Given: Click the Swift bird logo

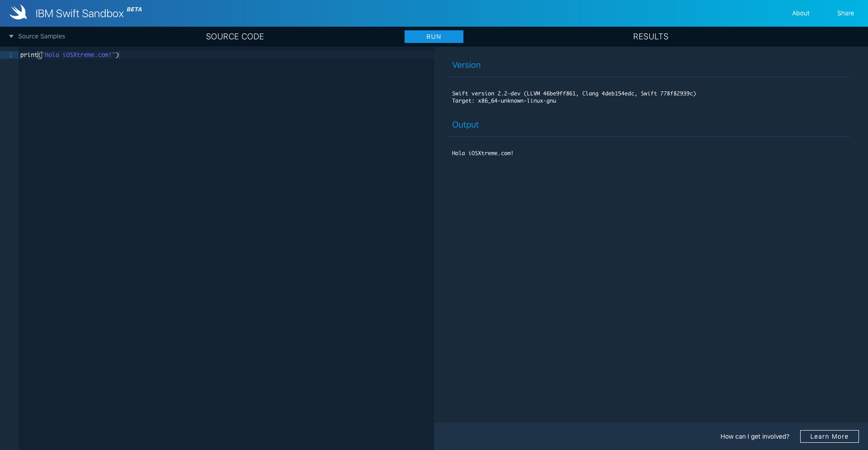Looking at the screenshot, I should point(18,13).
